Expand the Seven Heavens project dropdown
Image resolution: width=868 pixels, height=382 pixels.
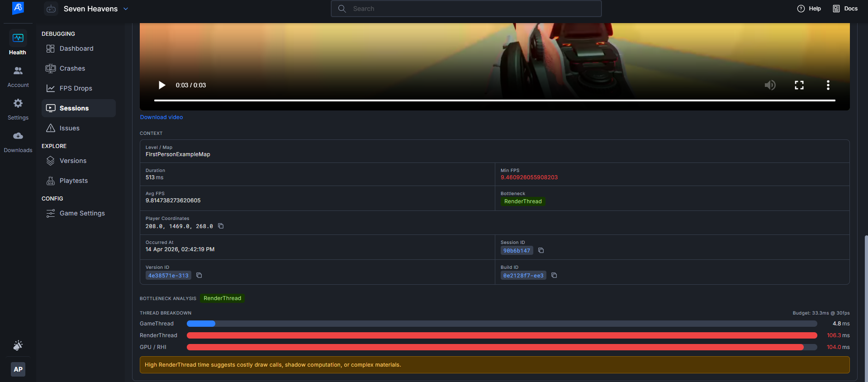pyautogui.click(x=126, y=9)
